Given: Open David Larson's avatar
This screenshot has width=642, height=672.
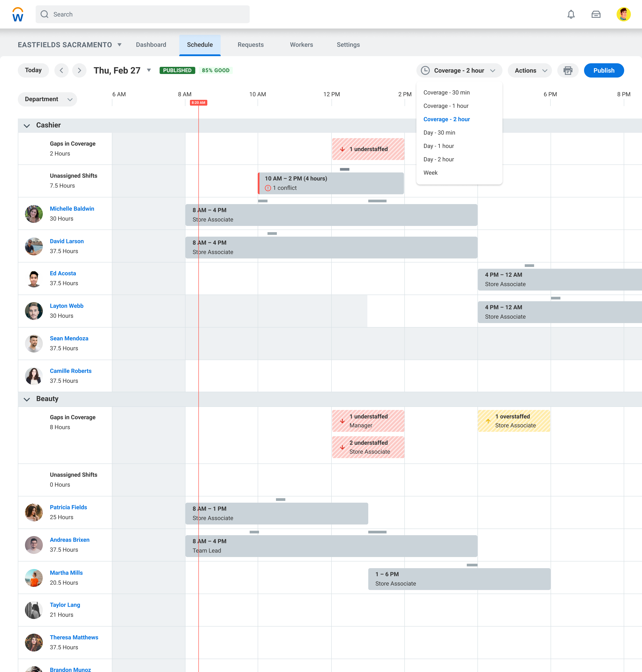Looking at the screenshot, I should click(x=34, y=246).
